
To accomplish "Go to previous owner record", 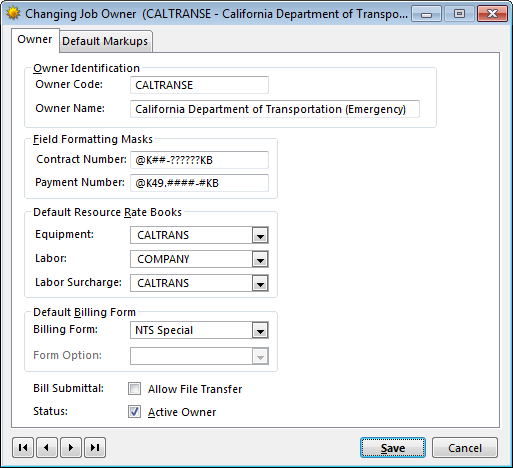I will [x=47, y=447].
